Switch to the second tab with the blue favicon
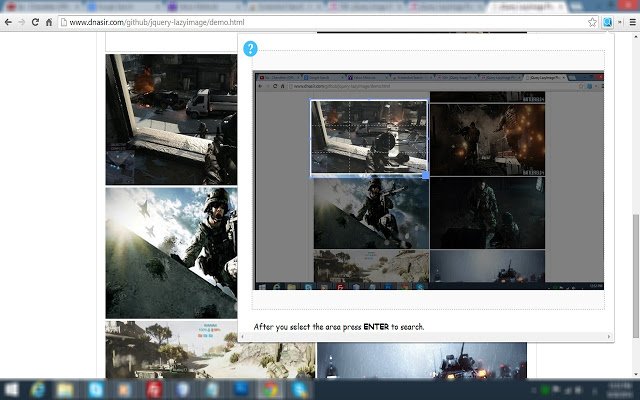Screen dimensions: 640x400 click(123, 7)
